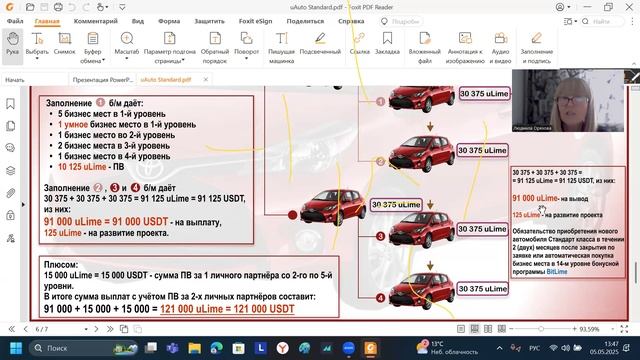Expand the Поворот dropdown arrow

(246, 59)
